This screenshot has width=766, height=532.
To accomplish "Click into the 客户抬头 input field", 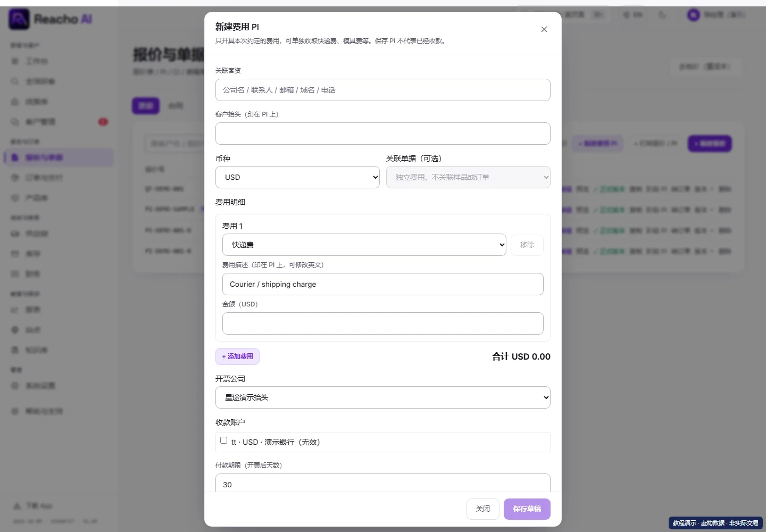I will [383, 134].
